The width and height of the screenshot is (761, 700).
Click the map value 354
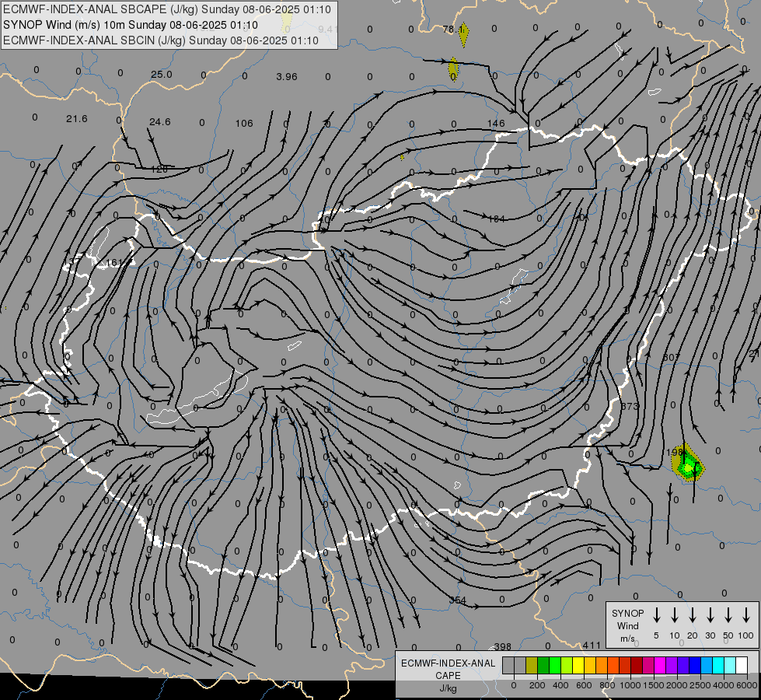pyautogui.click(x=457, y=600)
